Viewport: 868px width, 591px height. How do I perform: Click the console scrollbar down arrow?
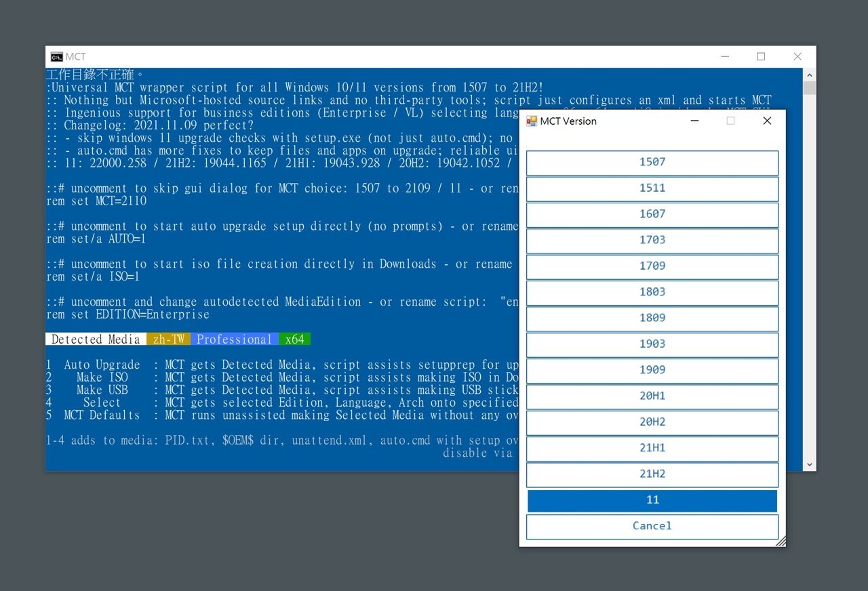point(809,465)
